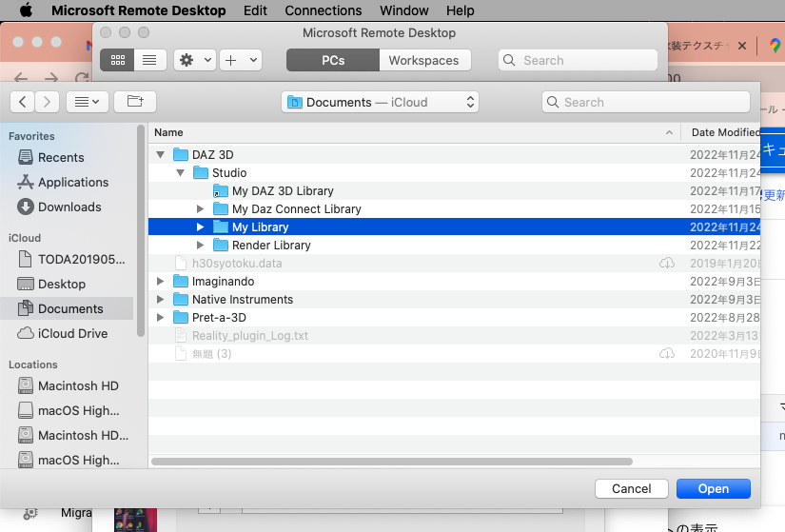Collapse the DAZ 3D folder
785x532 pixels.
pyautogui.click(x=160, y=155)
